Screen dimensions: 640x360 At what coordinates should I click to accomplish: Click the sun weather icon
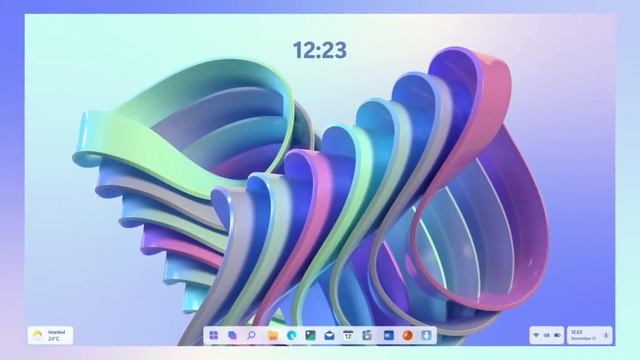point(38,335)
